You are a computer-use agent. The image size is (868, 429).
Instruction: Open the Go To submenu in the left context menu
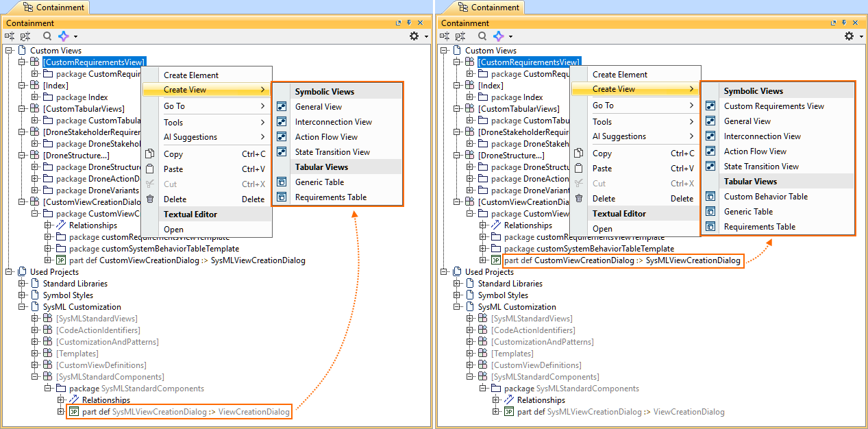click(x=206, y=106)
